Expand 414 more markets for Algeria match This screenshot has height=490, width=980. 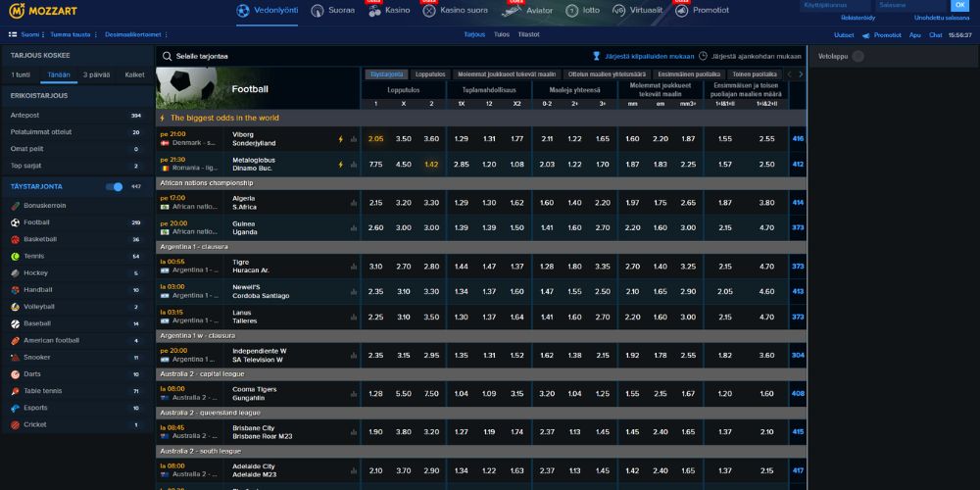[x=798, y=203]
